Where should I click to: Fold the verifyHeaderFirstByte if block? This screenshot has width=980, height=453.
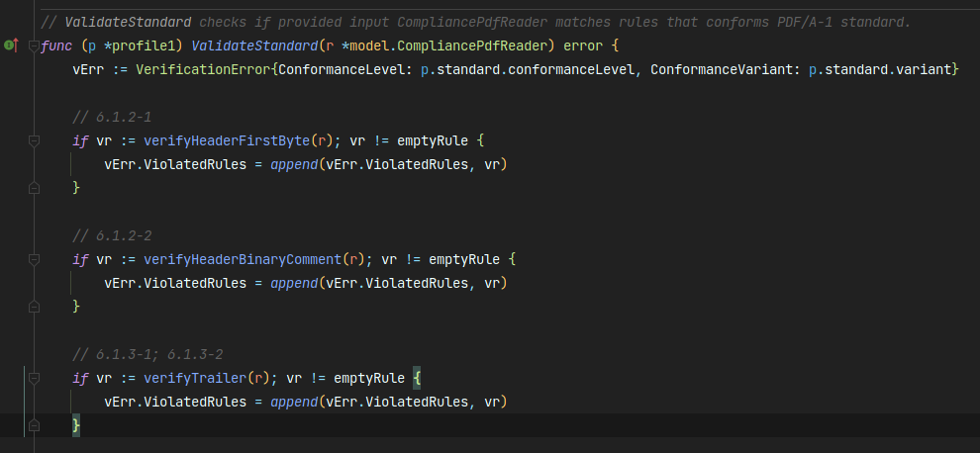(34, 140)
